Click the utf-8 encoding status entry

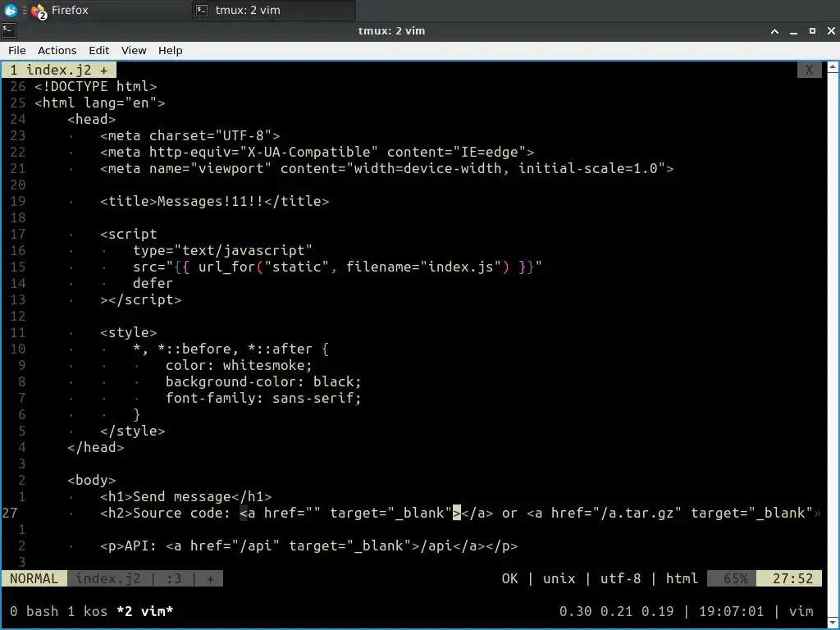(x=620, y=578)
